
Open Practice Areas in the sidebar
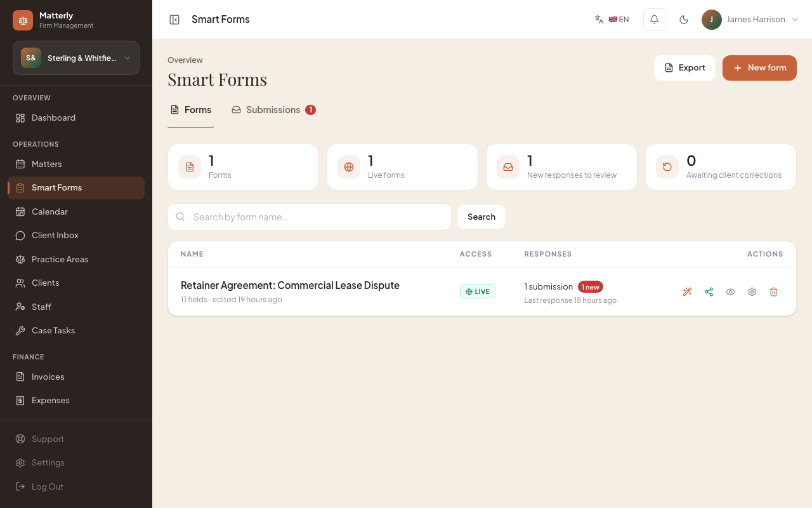click(x=76, y=259)
